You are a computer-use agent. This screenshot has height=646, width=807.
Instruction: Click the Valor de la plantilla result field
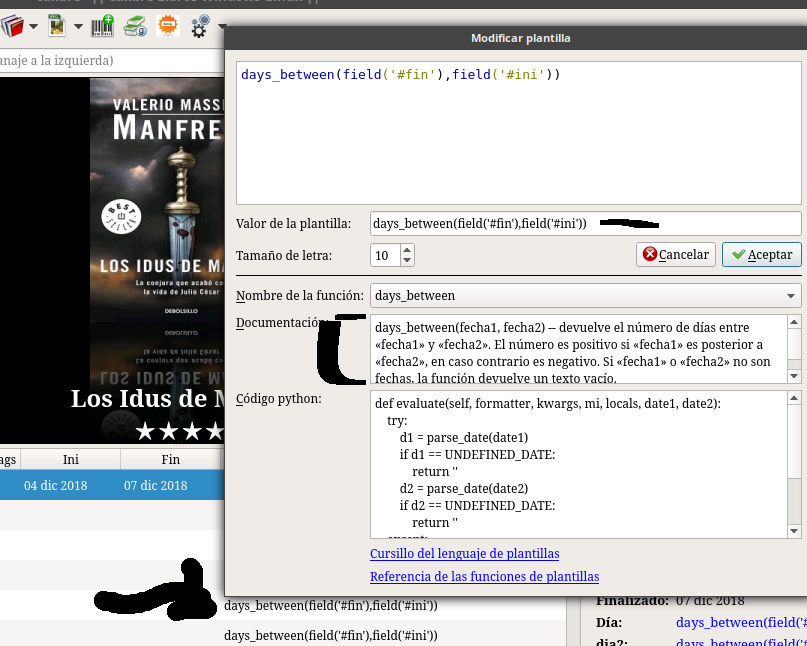pos(585,223)
